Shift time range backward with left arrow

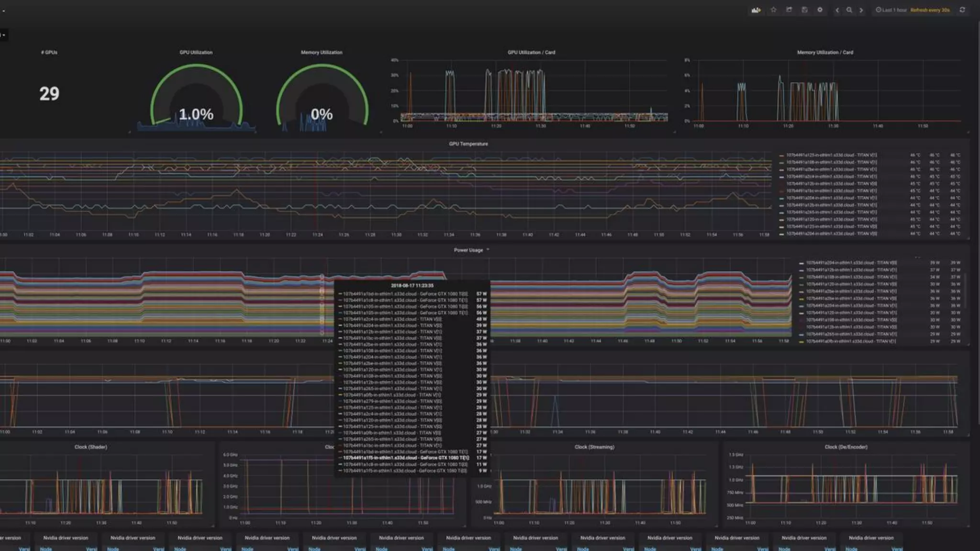(x=837, y=10)
